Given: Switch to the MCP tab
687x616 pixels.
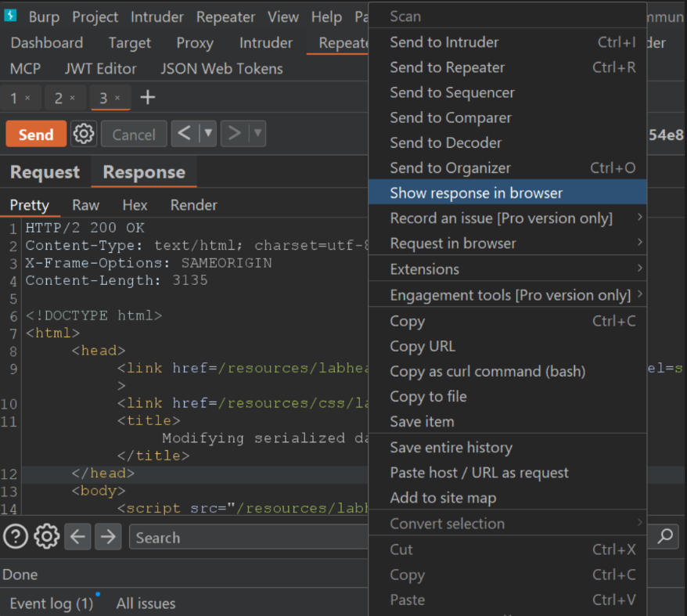Looking at the screenshot, I should [x=25, y=69].
